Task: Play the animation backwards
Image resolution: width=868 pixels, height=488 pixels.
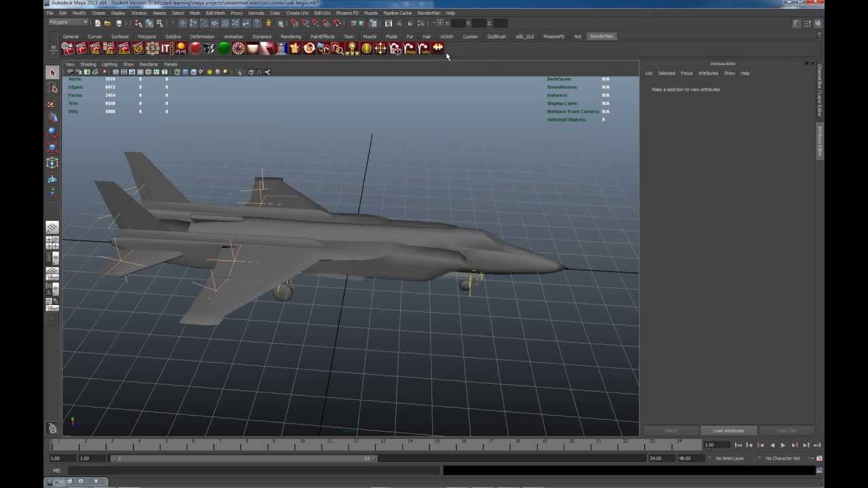Action: 772,445
